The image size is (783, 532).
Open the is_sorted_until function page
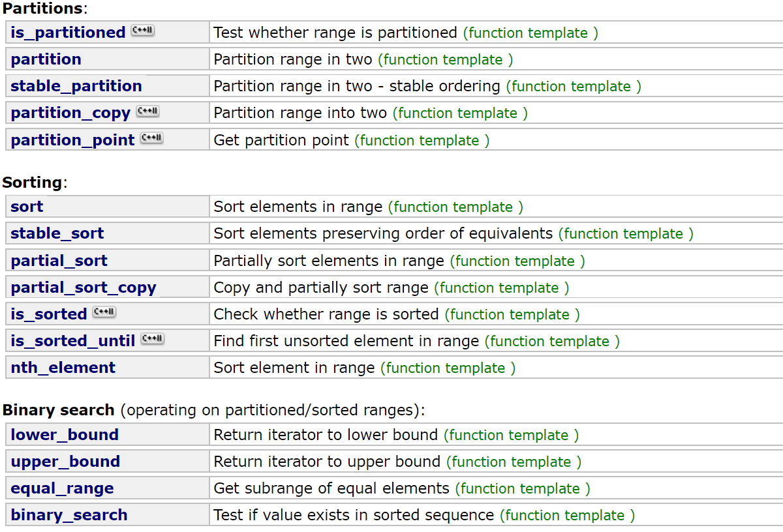click(72, 341)
